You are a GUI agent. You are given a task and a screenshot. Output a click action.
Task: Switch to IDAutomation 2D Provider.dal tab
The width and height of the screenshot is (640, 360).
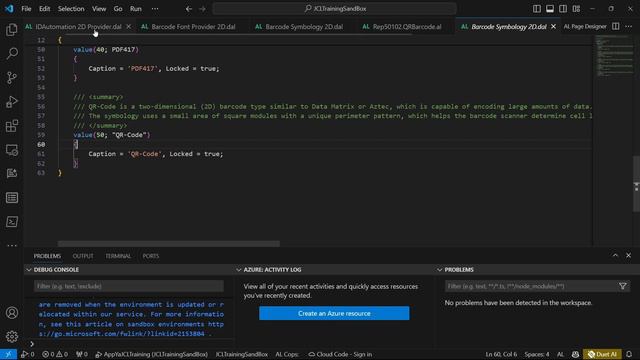tap(78, 27)
